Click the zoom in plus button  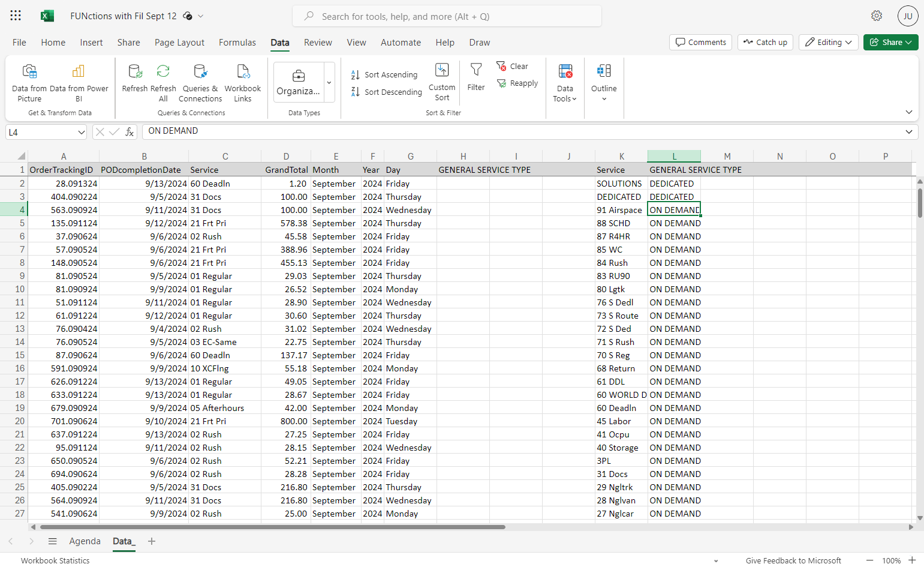[912, 560]
